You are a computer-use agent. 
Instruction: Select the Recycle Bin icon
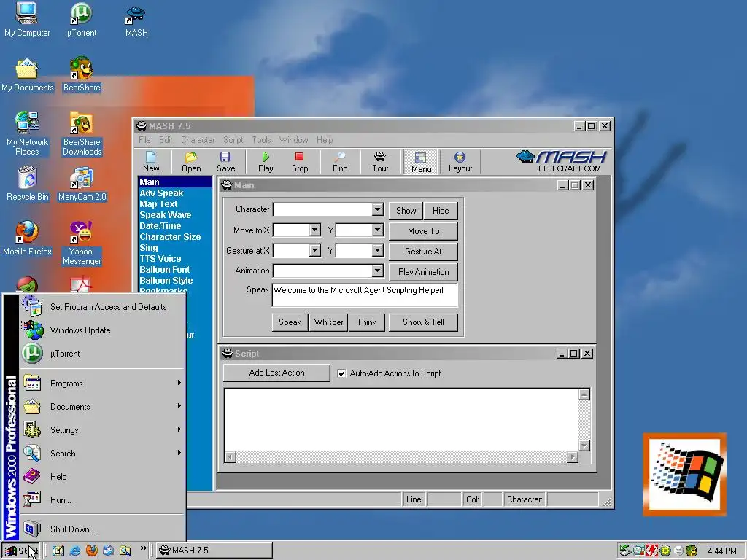pyautogui.click(x=27, y=184)
